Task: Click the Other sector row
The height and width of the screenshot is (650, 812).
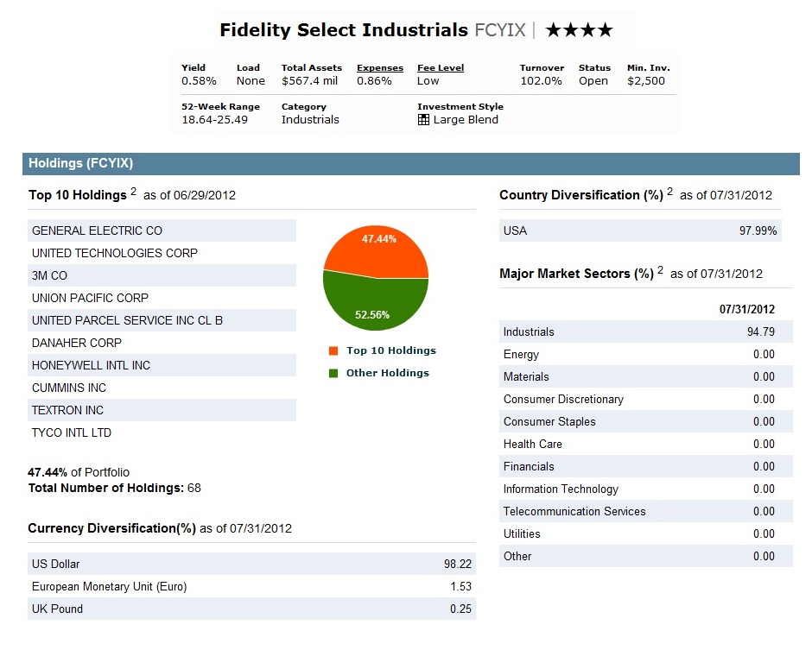Action: click(x=646, y=556)
